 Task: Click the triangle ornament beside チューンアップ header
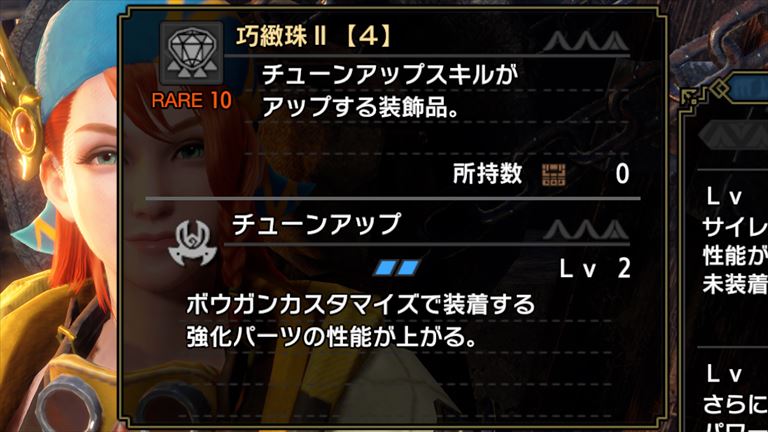coord(586,229)
